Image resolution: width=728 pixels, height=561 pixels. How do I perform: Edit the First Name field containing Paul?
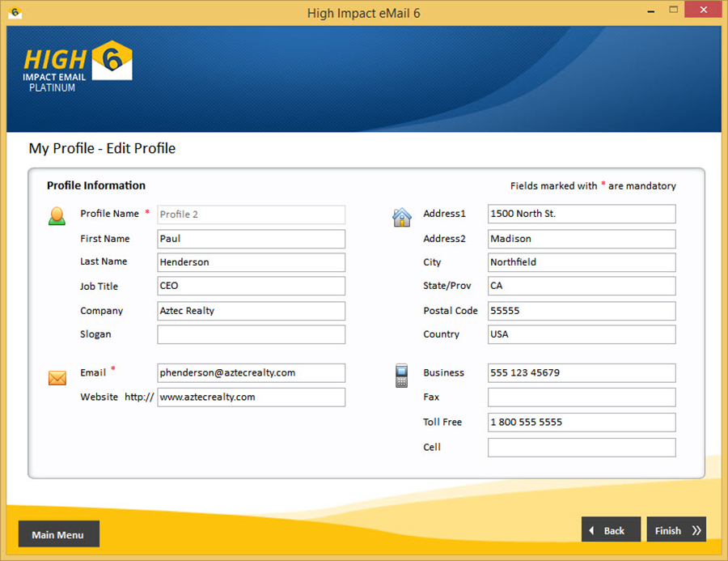click(x=252, y=239)
